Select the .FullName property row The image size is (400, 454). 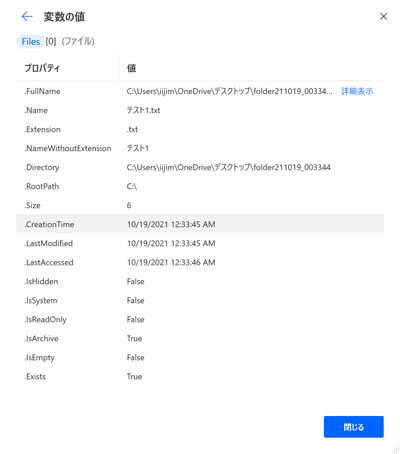coord(200,91)
